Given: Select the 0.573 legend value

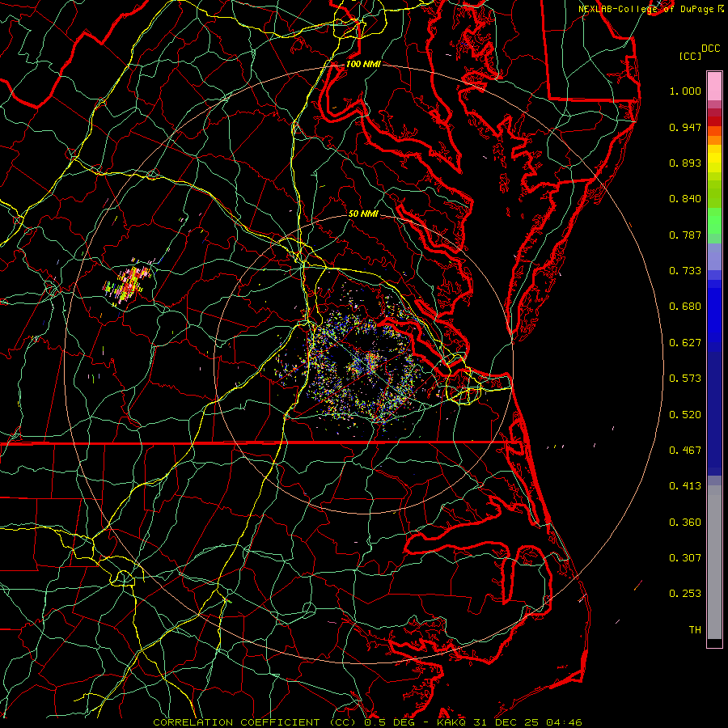Looking at the screenshot, I should pyautogui.click(x=685, y=379).
